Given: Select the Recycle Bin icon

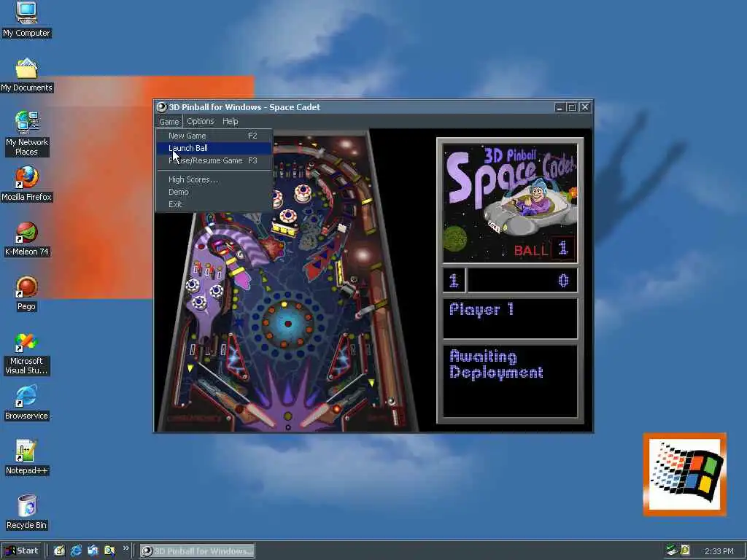Looking at the screenshot, I should 27,513.
